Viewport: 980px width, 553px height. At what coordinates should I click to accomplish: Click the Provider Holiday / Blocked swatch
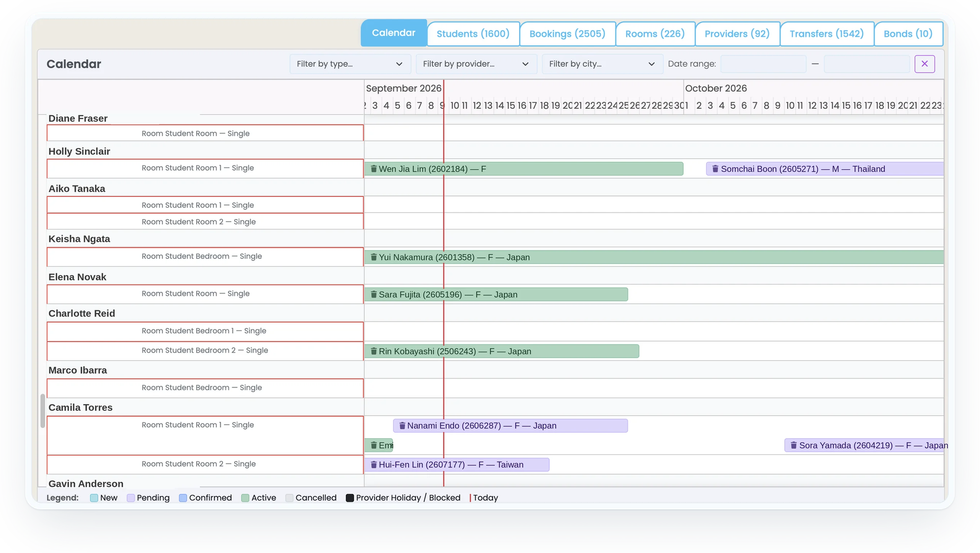pyautogui.click(x=350, y=497)
